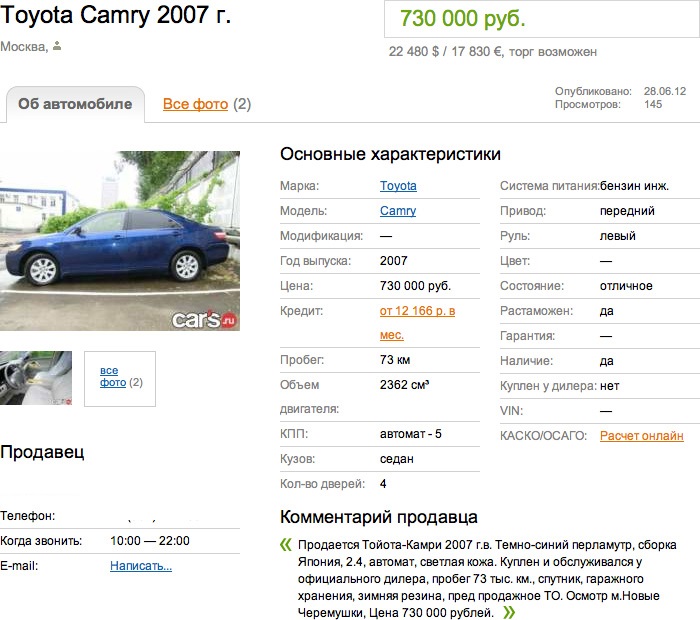Open the Camry model link

398,211
